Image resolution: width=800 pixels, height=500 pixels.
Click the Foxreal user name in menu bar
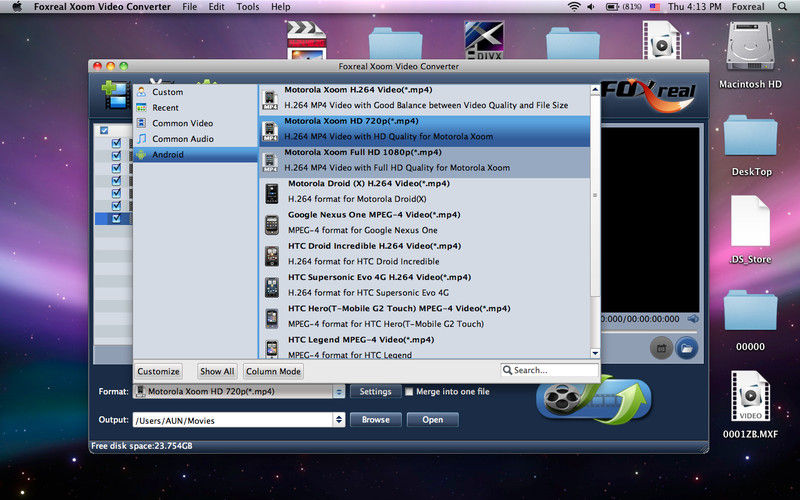pyautogui.click(x=748, y=7)
